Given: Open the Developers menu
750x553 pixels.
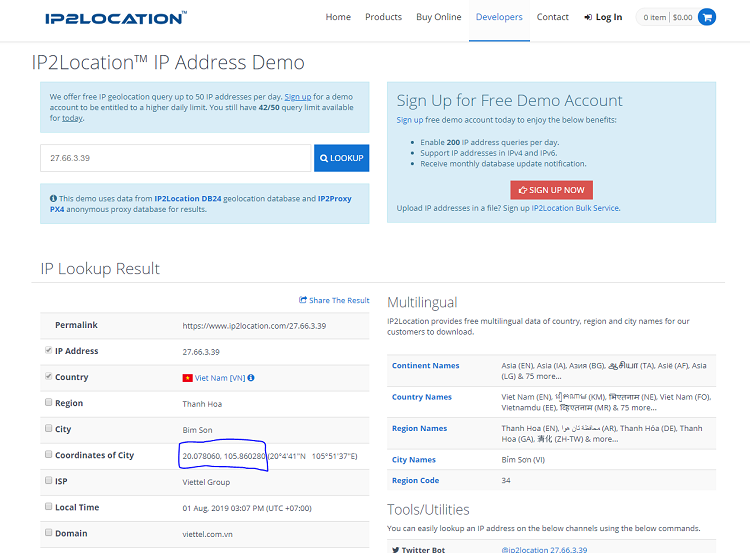Looking at the screenshot, I should 499,17.
